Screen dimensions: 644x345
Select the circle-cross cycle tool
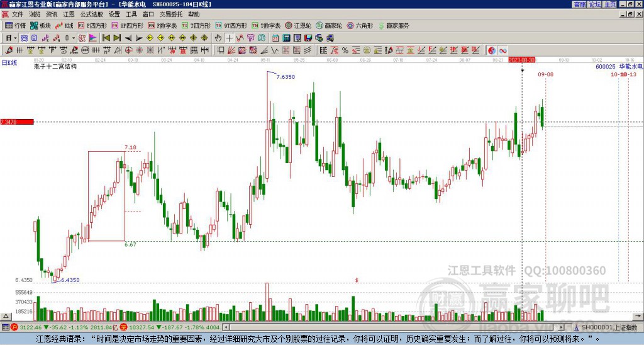coord(128,50)
